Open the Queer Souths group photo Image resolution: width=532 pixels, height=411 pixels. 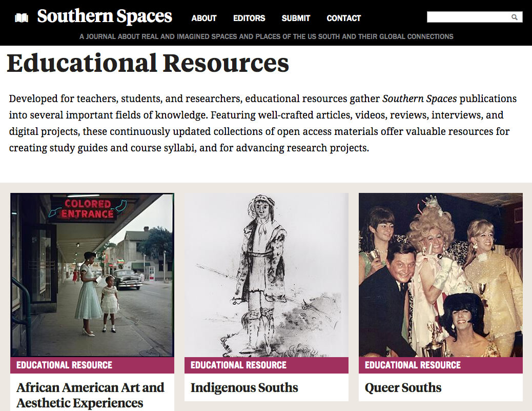(441, 275)
